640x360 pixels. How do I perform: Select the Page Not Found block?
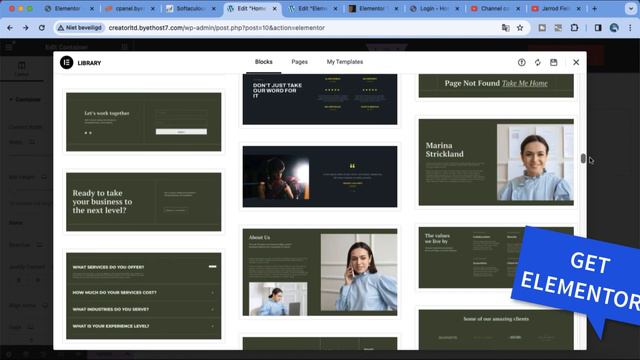496,86
